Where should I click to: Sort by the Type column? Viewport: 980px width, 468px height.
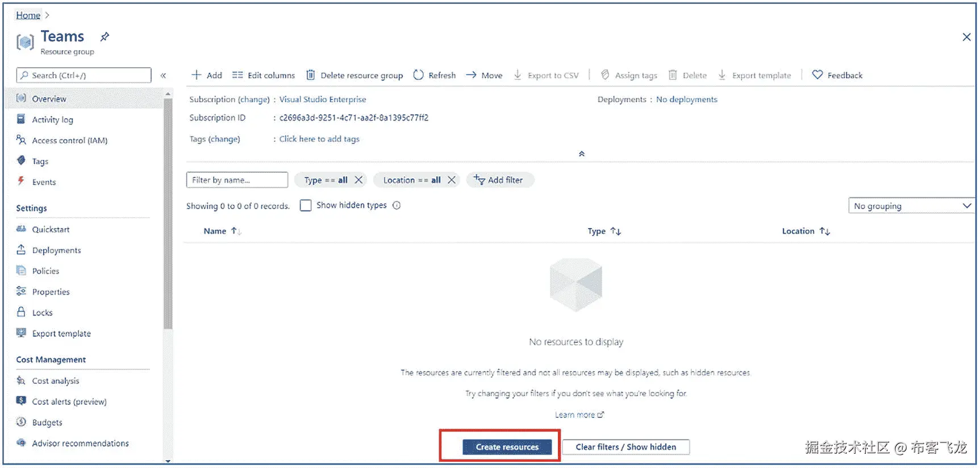[604, 231]
